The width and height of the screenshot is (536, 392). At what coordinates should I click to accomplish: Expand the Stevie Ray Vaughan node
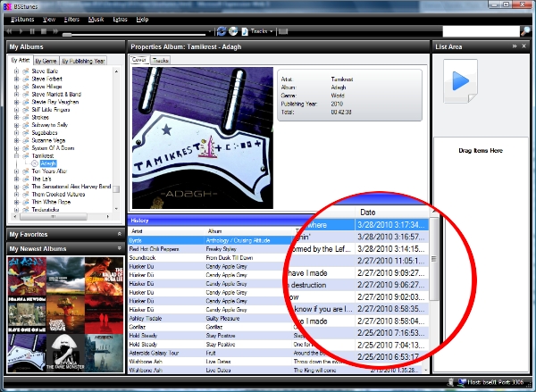tap(16, 102)
